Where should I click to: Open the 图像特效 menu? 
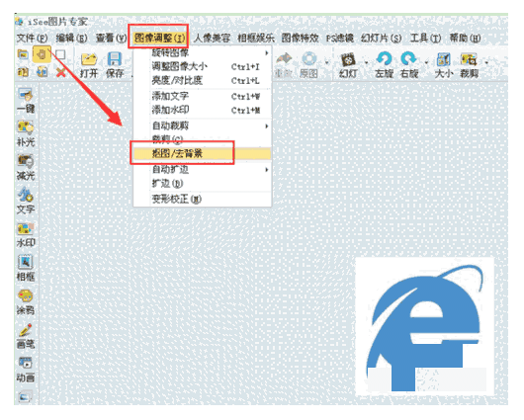300,39
